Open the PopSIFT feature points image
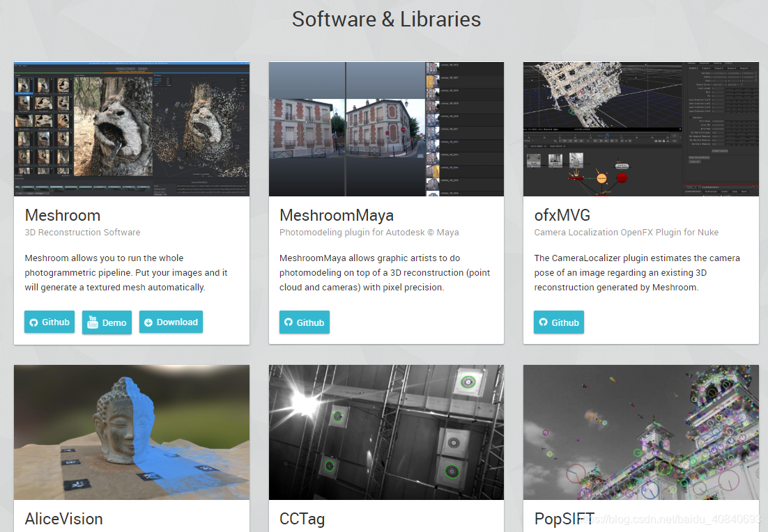The image size is (768, 532). point(640,432)
